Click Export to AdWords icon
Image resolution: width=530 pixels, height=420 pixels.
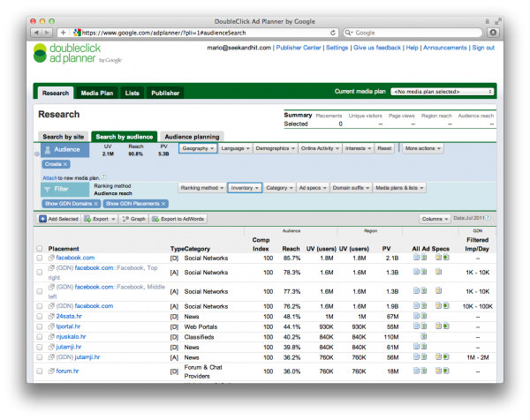tap(155, 219)
